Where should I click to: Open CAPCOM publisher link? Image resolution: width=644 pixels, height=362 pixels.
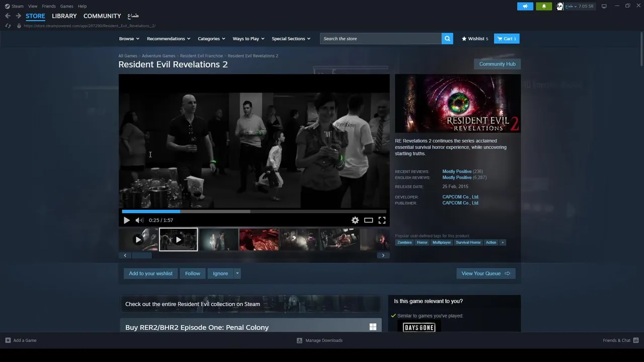pos(460,203)
